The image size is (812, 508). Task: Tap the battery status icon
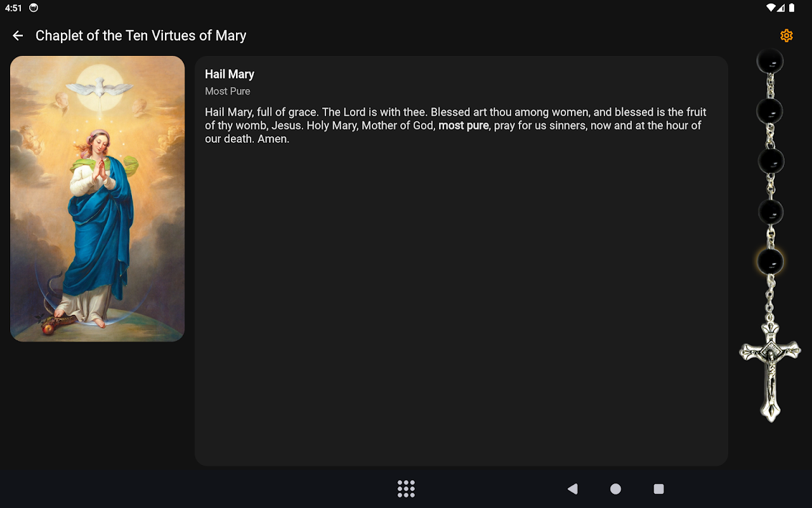point(792,8)
